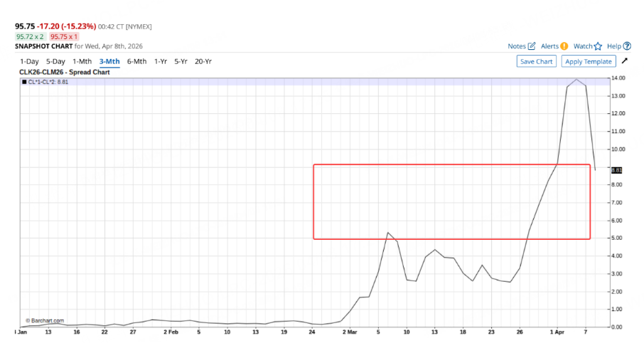Switch to the 6-Mth range

pyautogui.click(x=136, y=61)
